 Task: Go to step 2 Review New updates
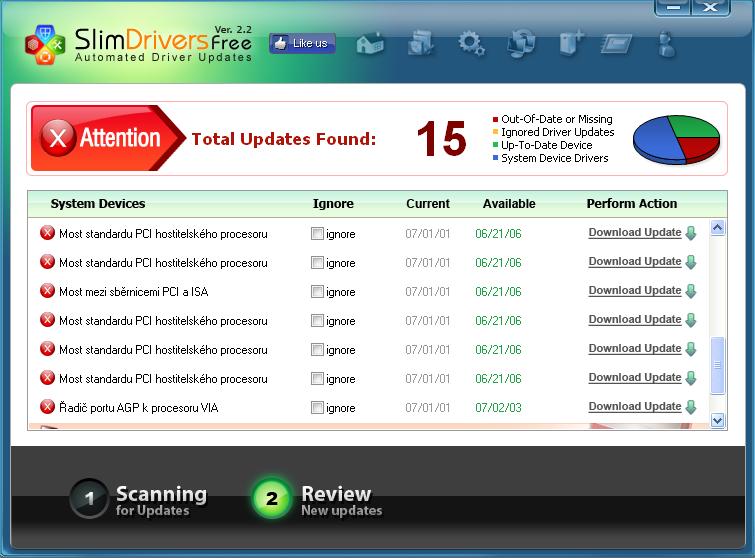[317, 499]
